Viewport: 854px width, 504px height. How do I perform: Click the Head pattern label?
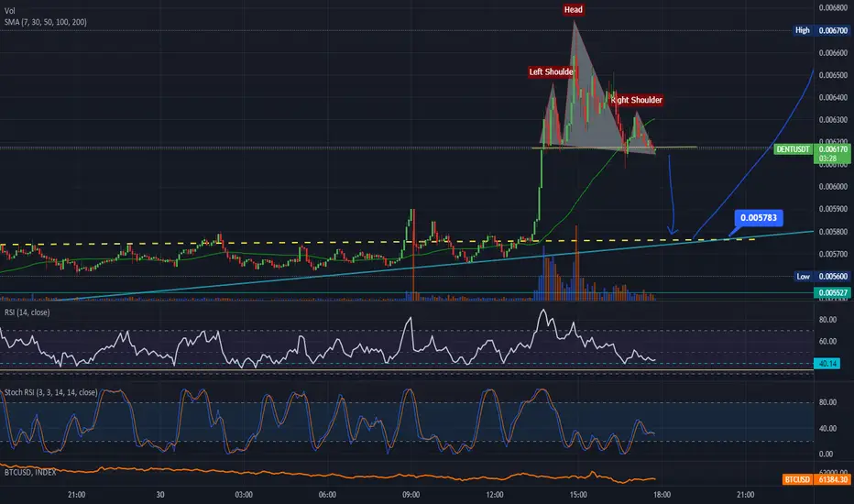pyautogui.click(x=573, y=9)
